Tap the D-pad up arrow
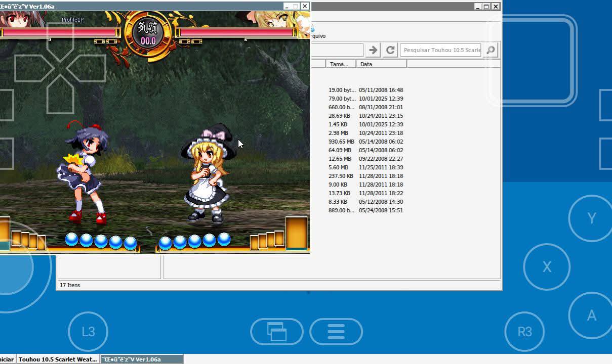 [60, 43]
